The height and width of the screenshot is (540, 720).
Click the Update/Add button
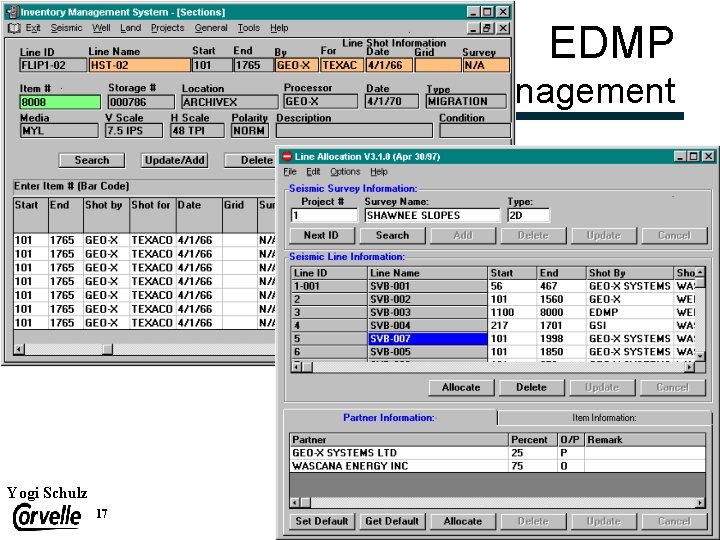(174, 160)
